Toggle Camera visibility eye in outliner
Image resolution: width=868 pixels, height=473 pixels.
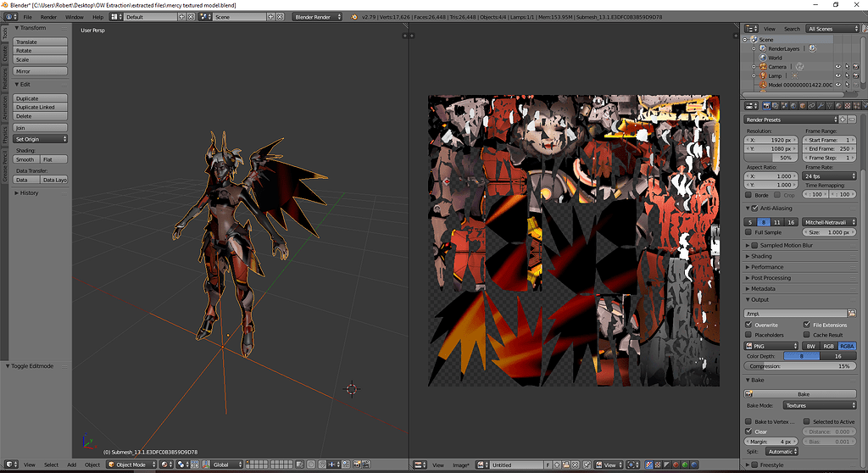838,67
